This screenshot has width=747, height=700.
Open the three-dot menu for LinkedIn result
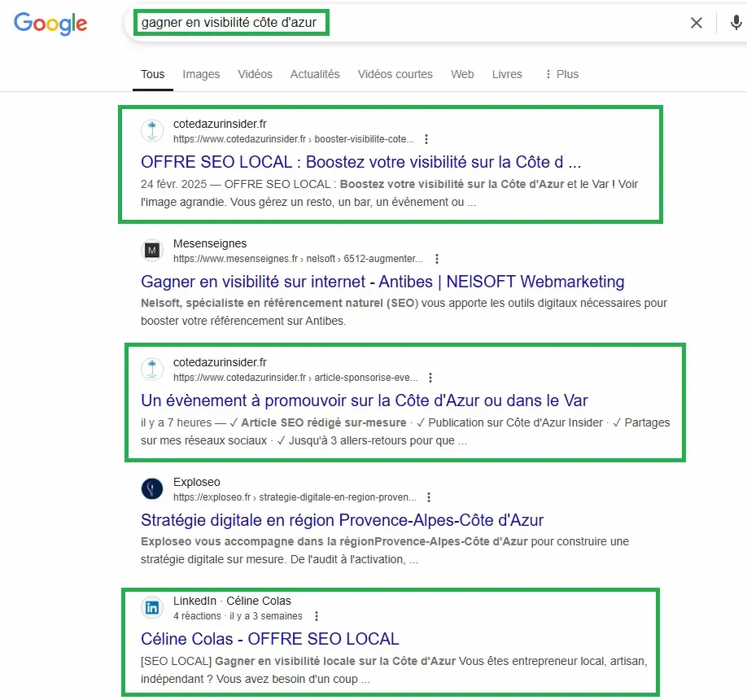click(317, 616)
